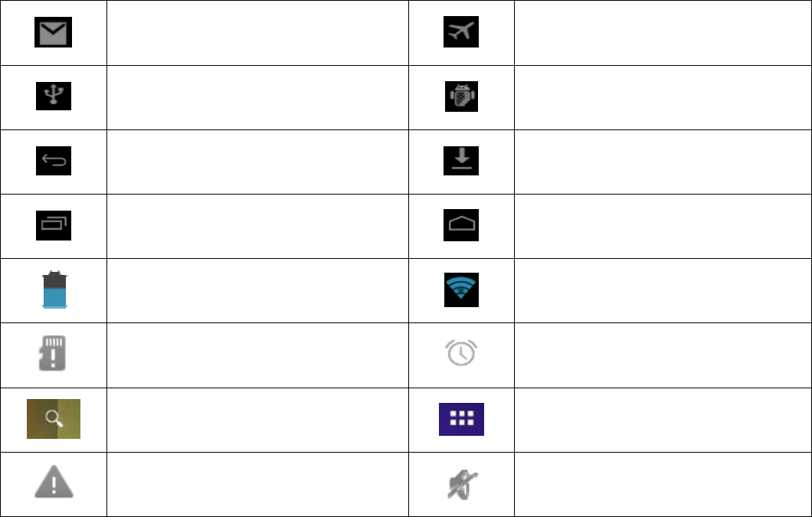Viewport: 812px width, 517px height.
Task: Open the Recent Apps icon
Action: click(x=53, y=225)
